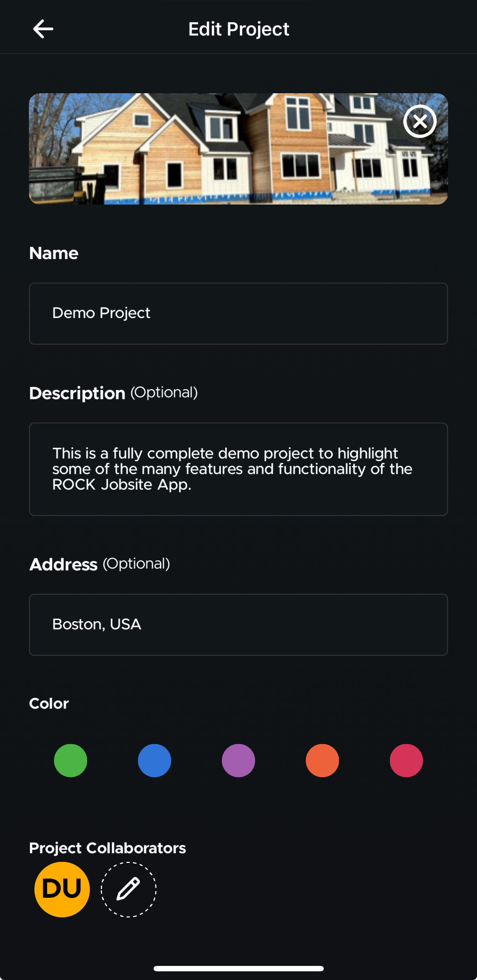The height and width of the screenshot is (980, 477).
Task: Tap the Address (Optional) label
Action: (100, 564)
